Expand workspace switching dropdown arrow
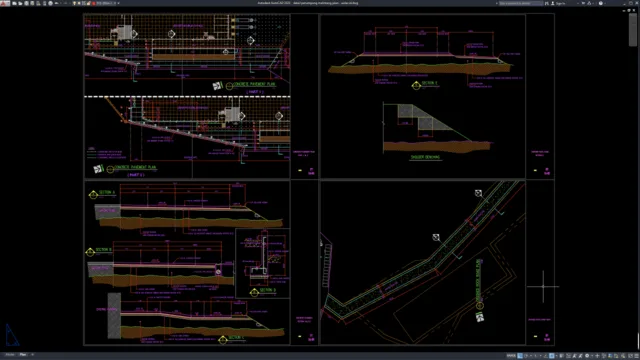Image resolution: width=640 pixels, height=360 pixels. (592, 356)
